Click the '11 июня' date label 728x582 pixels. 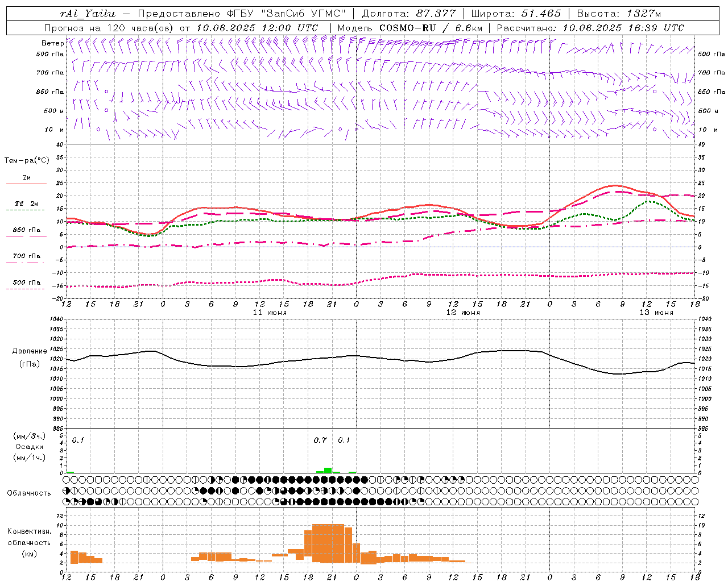click(270, 313)
